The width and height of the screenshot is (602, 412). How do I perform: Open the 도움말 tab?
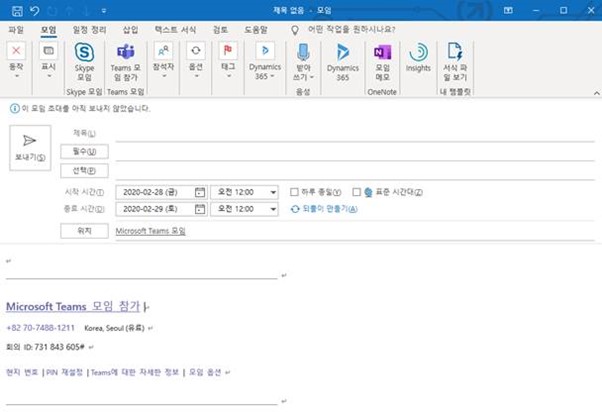coord(256,30)
